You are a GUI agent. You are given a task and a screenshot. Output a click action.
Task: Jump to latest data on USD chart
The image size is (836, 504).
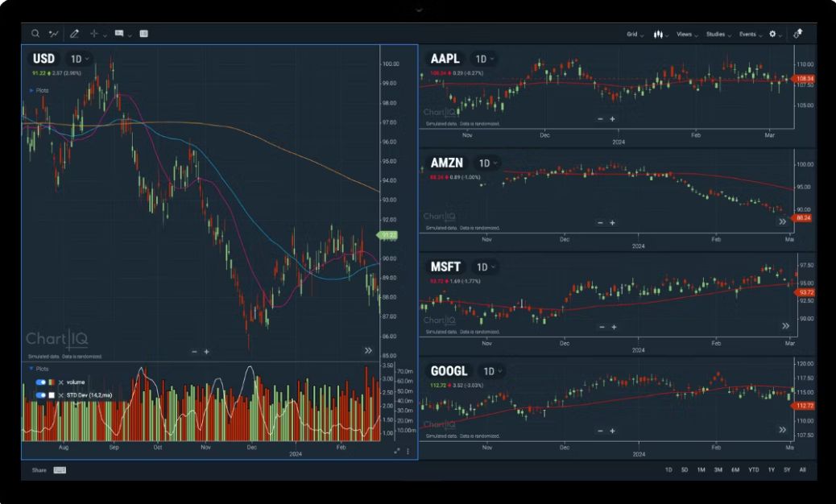[x=368, y=350]
